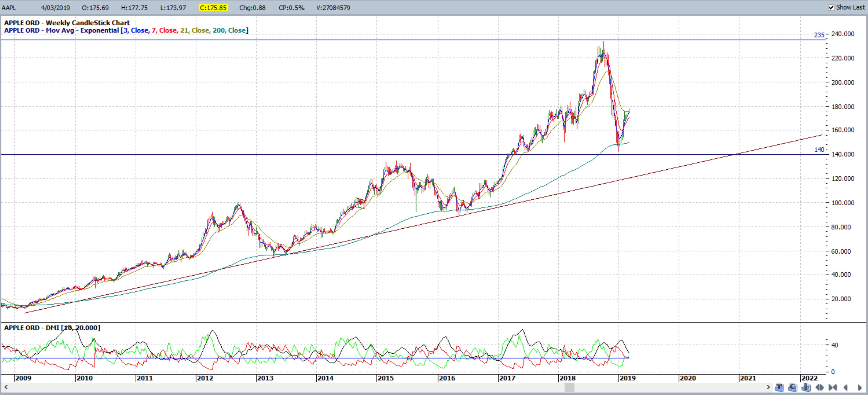Click the olive '21, Close' moving average legend

[x=195, y=30]
